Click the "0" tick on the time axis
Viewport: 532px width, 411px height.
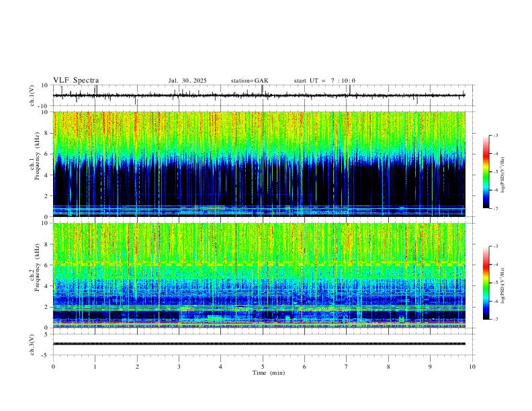coord(53,367)
